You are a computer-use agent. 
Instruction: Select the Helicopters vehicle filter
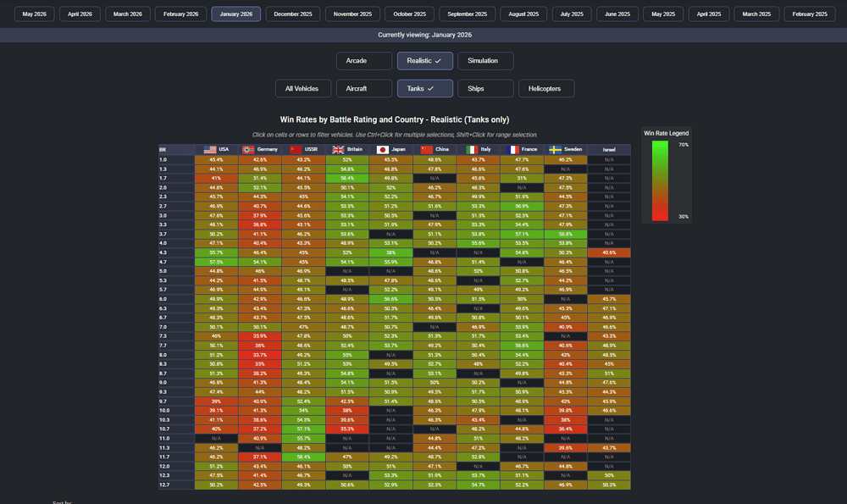coord(546,89)
